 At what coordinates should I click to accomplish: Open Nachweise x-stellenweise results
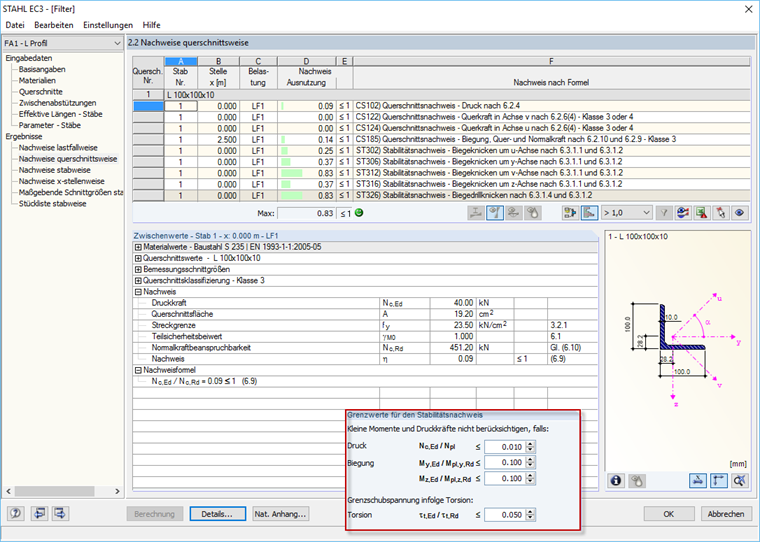62,181
